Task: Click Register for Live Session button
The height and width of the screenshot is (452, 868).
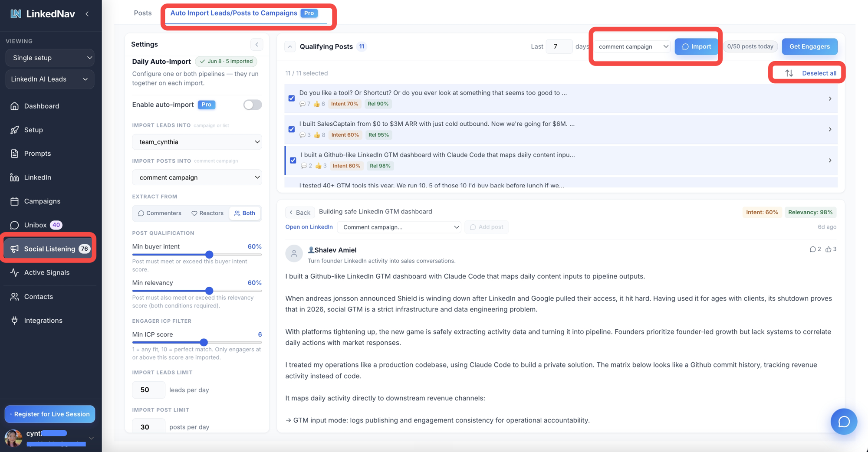Action: [50, 414]
